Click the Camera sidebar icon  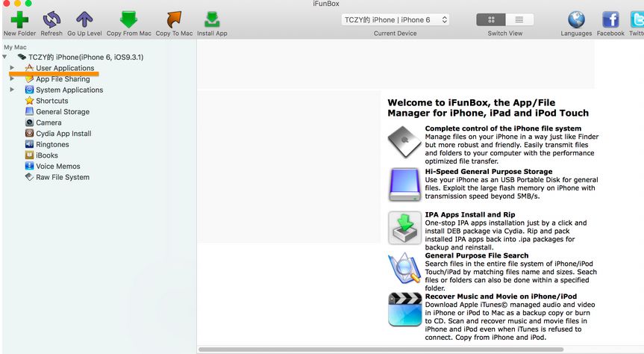coord(29,122)
